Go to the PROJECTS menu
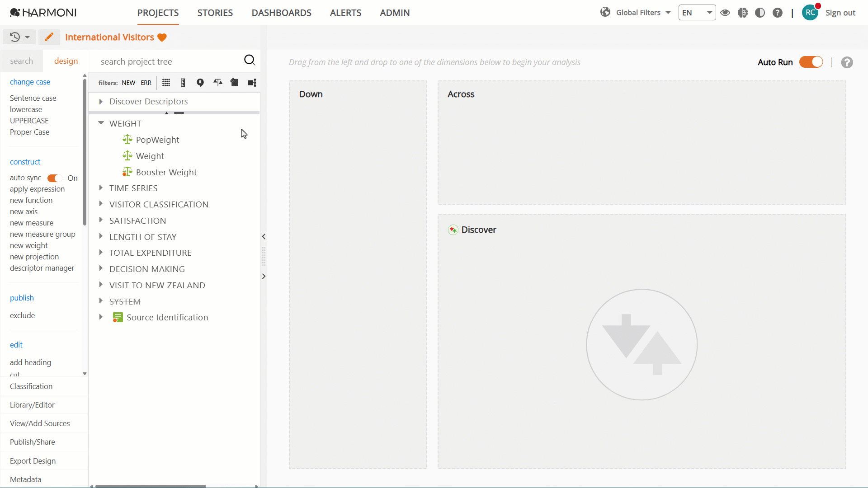The width and height of the screenshot is (868, 488). 158,13
